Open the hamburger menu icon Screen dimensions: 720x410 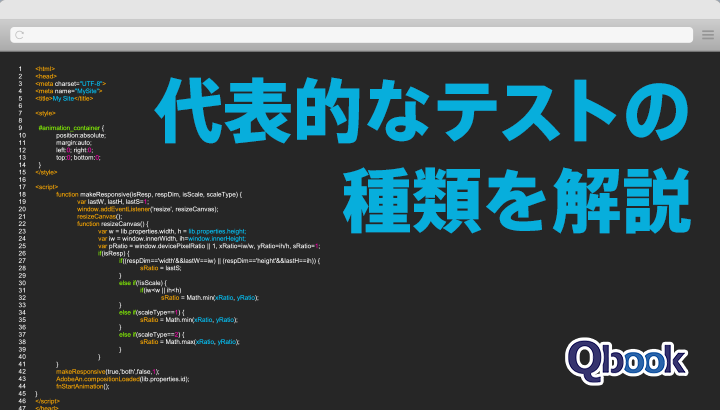(706, 34)
